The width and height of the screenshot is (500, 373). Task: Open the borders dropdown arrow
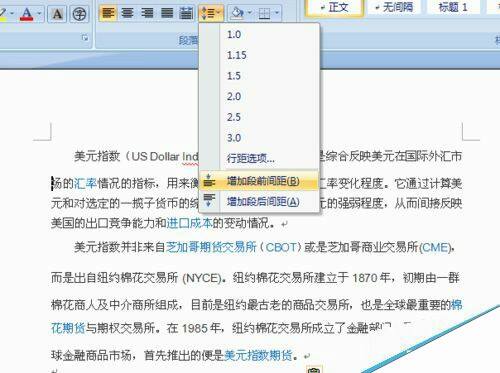pyautogui.click(x=277, y=13)
